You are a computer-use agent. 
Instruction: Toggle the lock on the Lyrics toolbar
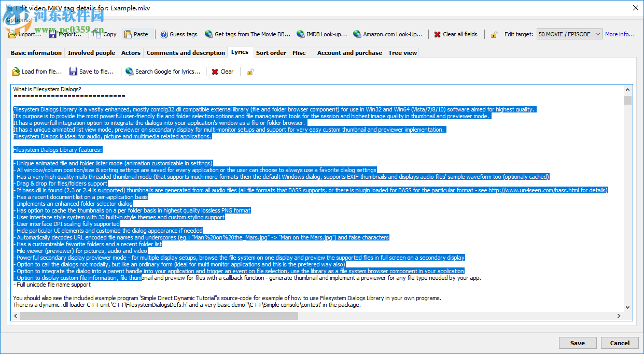click(250, 72)
